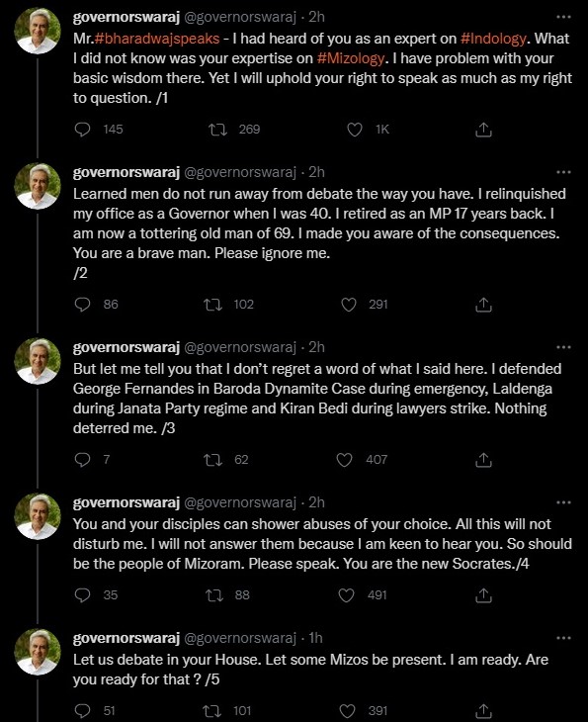
Task: Reply to the tweet with 145 replies
Action: [82, 130]
